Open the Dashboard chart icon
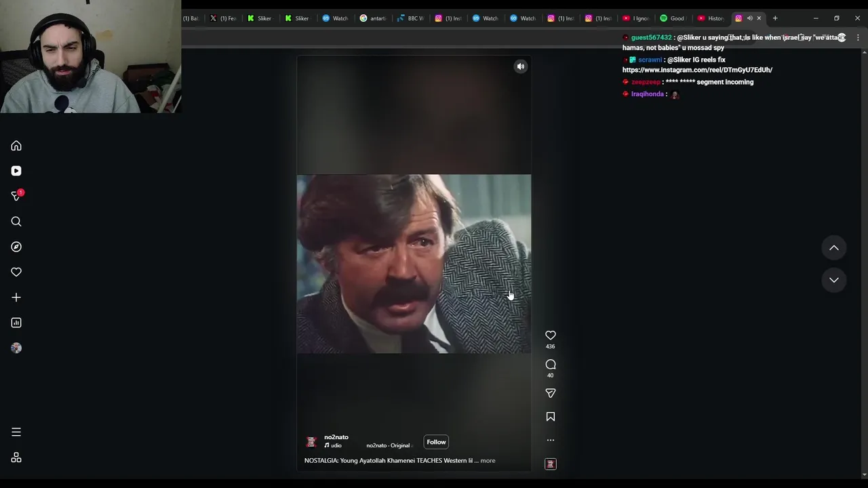Image resolution: width=868 pixels, height=488 pixels. tap(16, 323)
